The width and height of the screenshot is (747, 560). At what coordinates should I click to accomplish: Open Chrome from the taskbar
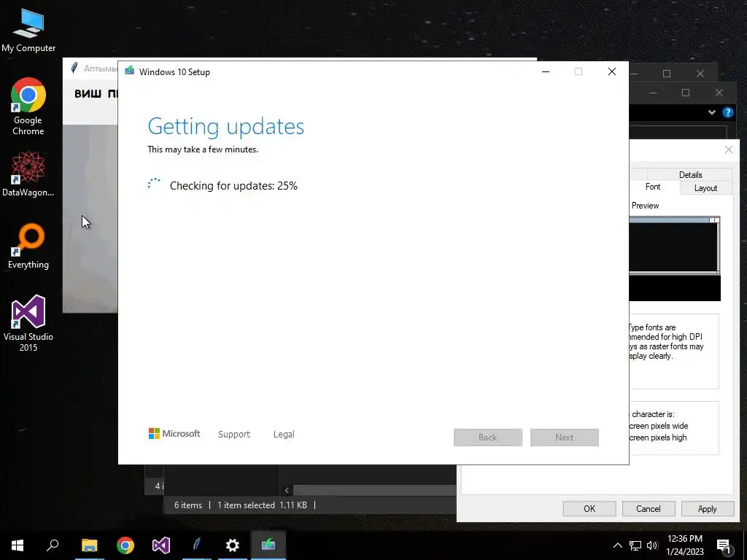click(125, 545)
